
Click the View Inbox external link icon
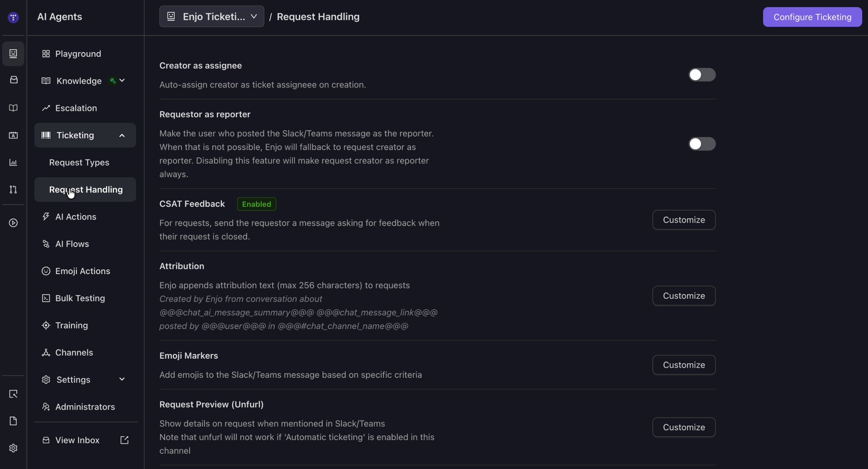coord(124,440)
